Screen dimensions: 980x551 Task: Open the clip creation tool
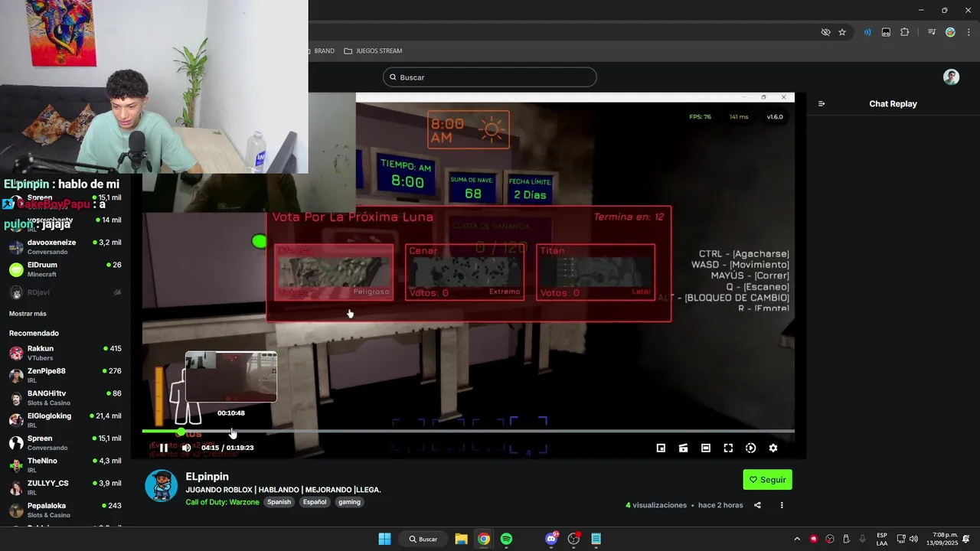pyautogui.click(x=683, y=448)
